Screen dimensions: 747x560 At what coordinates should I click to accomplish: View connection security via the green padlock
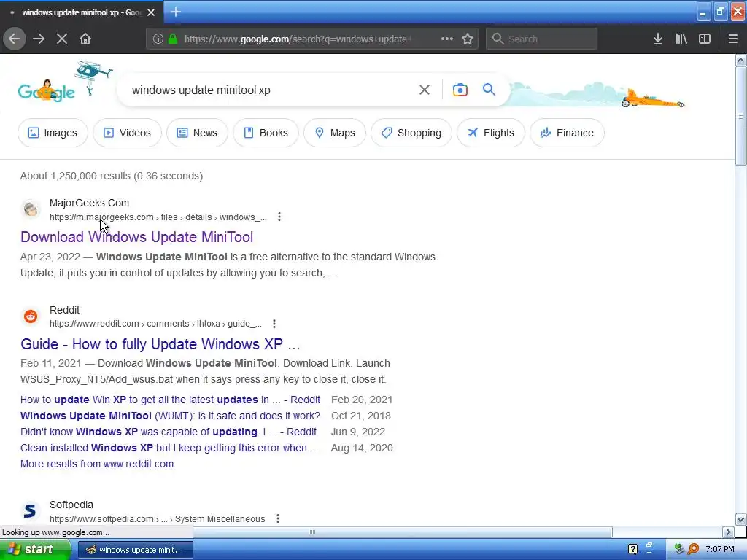point(173,39)
